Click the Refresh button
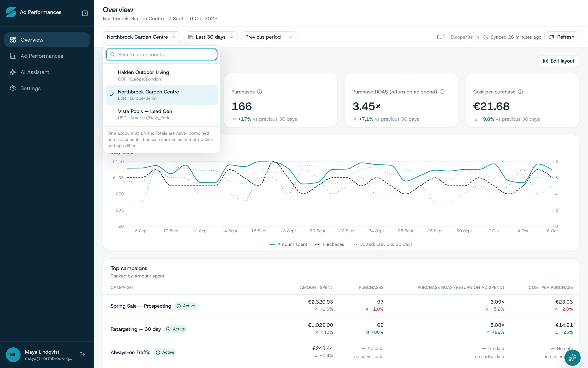Viewport: 588px width, 368px height. pos(562,37)
